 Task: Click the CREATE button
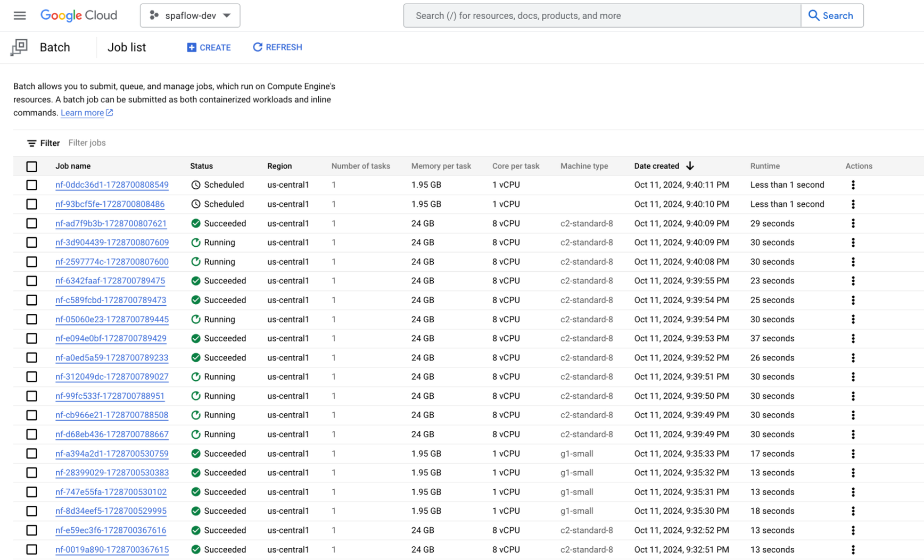point(209,47)
